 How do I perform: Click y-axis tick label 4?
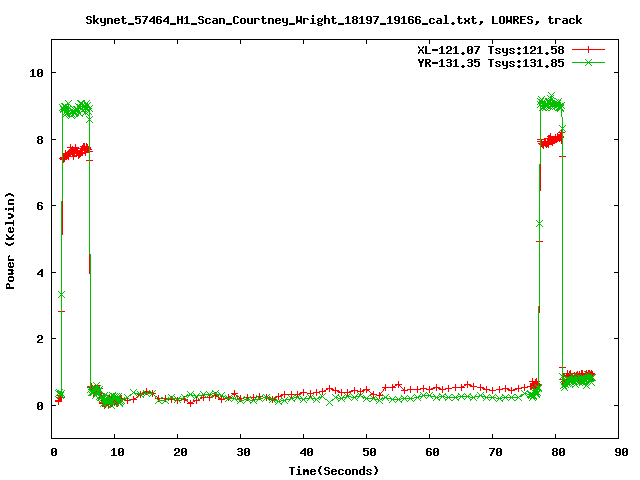40,273
